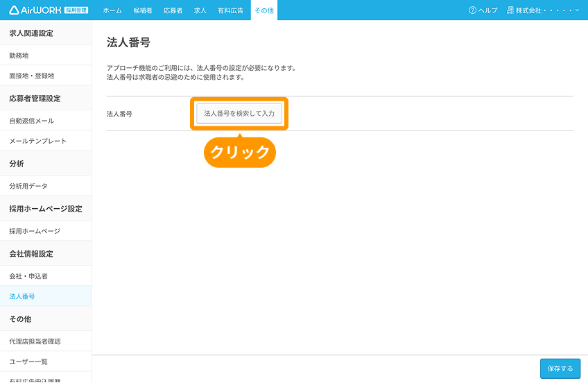Select 法人番号 in the sidebar
This screenshot has width=588, height=383.
tap(46, 296)
